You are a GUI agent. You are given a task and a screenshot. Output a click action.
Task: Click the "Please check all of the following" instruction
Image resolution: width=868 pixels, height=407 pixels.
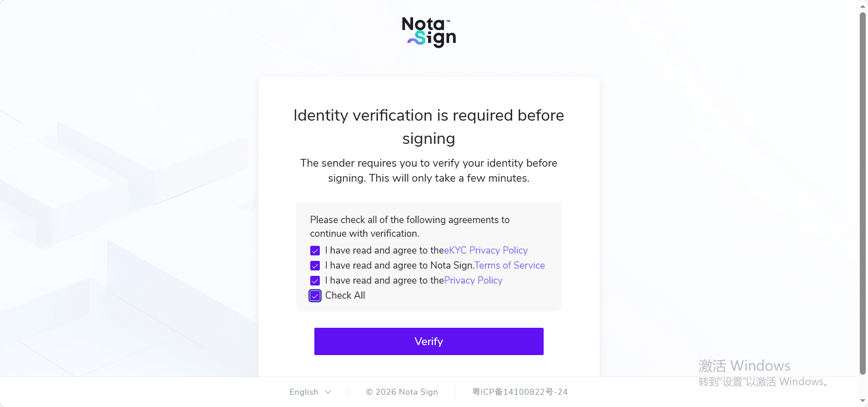coord(410,226)
